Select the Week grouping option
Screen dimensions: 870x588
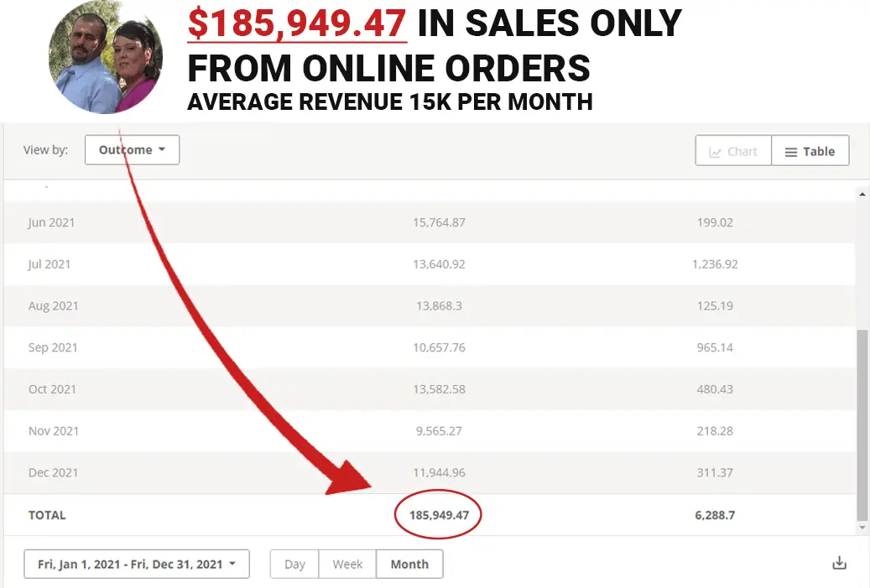coord(347,564)
